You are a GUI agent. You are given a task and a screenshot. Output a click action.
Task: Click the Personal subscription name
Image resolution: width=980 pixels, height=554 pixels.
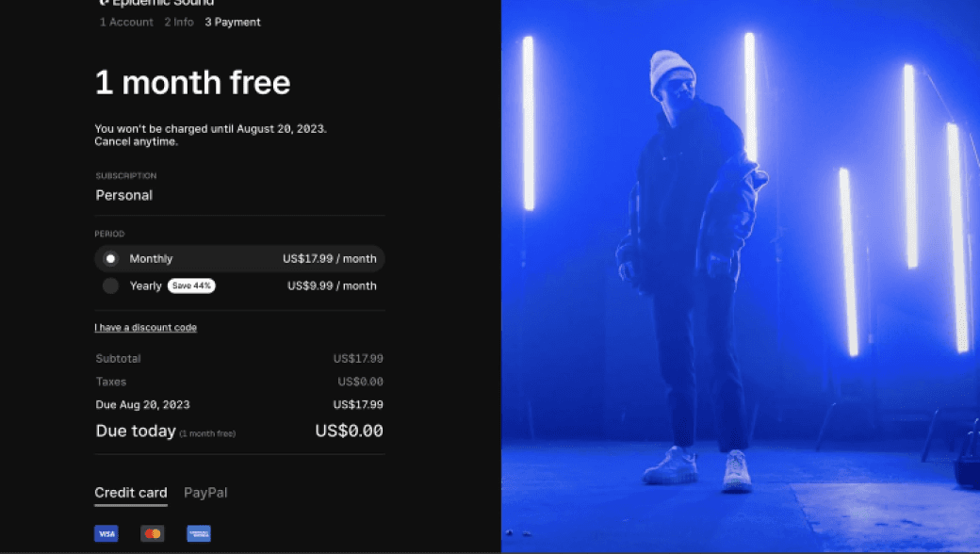point(123,195)
